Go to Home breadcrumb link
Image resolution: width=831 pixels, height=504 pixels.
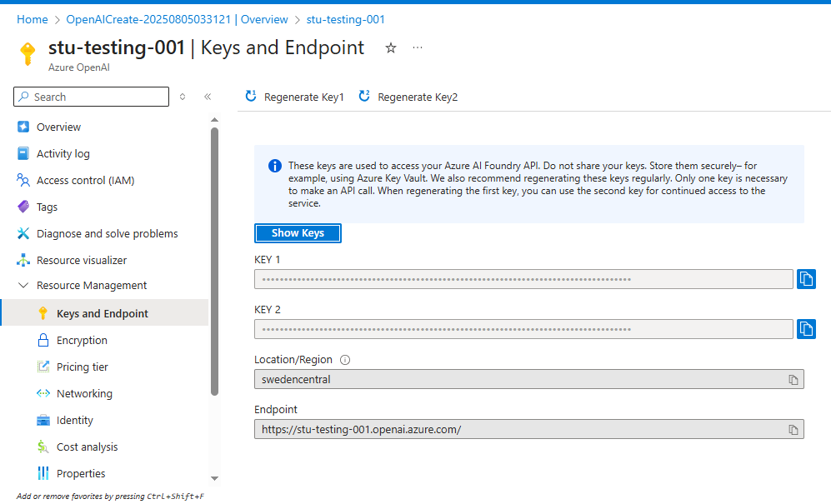point(33,20)
